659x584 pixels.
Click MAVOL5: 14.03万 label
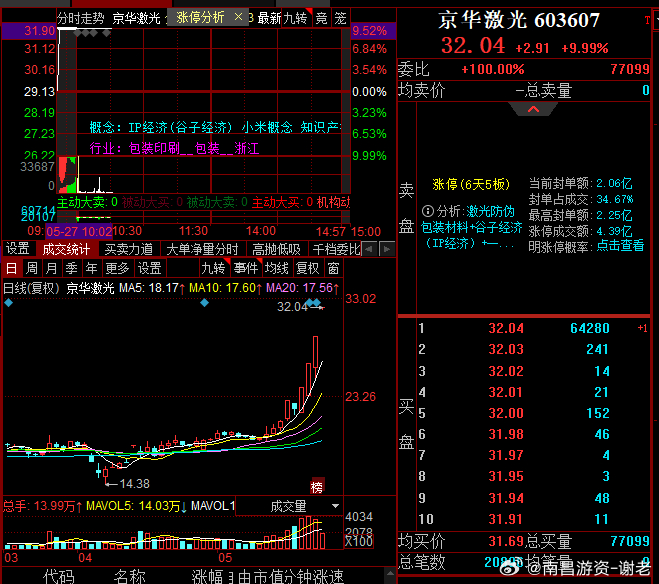pyautogui.click(x=136, y=506)
